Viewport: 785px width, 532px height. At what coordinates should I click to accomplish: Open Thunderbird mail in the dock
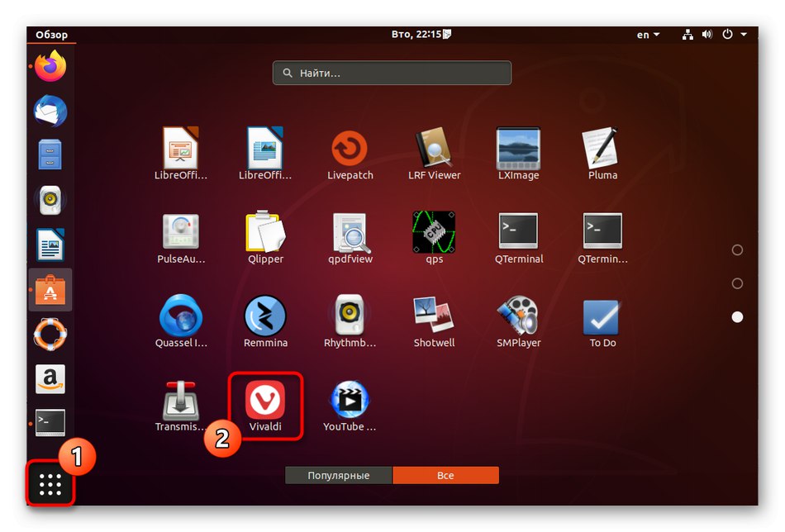coord(50,111)
